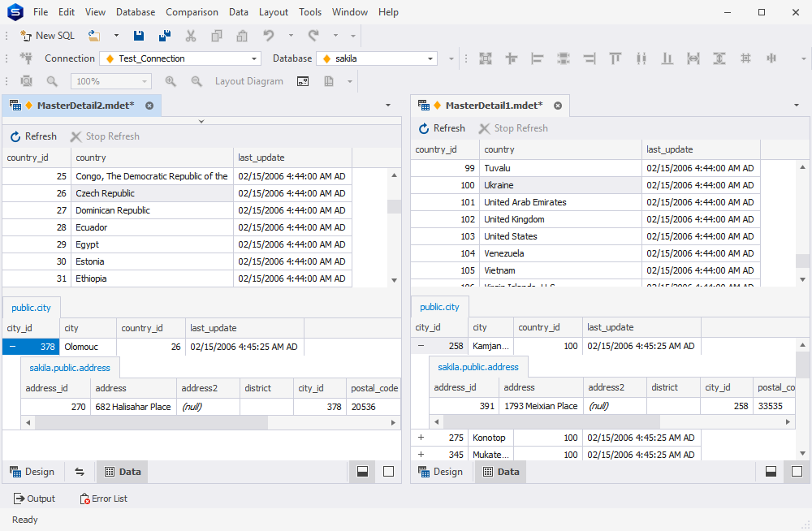Screen dimensions: 812x531
Task: Click the align tops layout icon
Action: coord(615,58)
